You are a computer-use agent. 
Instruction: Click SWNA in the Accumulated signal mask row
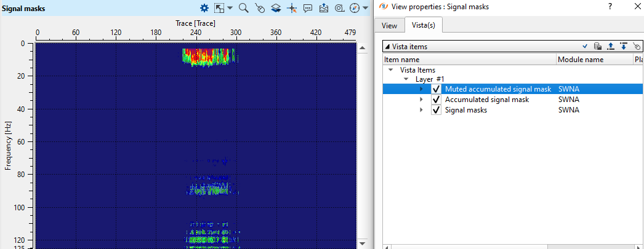point(569,99)
